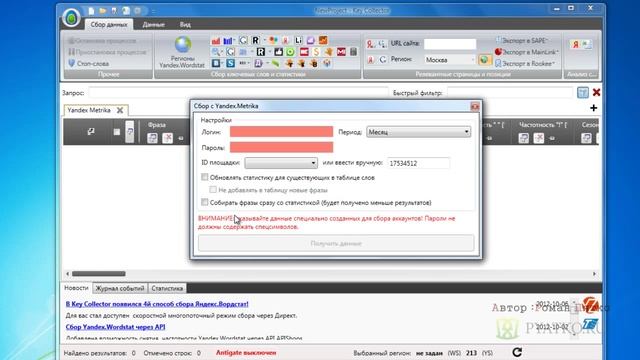Click the orange chart icon at the end of the top icon row
The image size is (640, 360).
pyautogui.click(x=323, y=40)
